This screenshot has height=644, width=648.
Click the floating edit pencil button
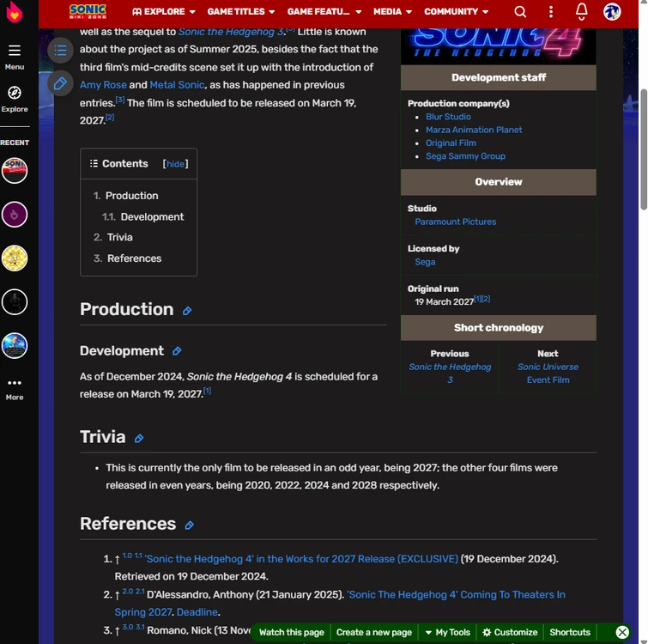pyautogui.click(x=60, y=83)
